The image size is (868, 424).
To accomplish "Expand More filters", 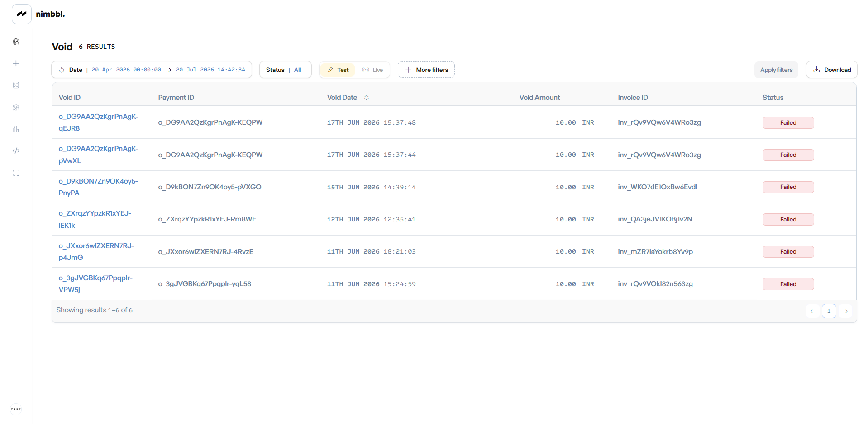I will [x=426, y=70].
